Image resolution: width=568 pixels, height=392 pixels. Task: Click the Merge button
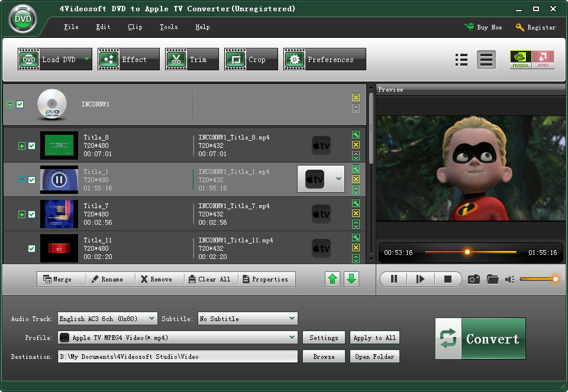(x=62, y=279)
